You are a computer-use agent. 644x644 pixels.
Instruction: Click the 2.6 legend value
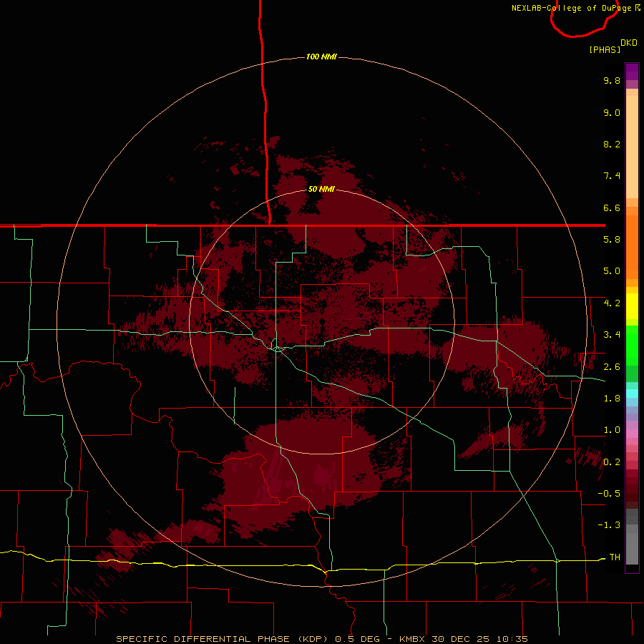(x=612, y=367)
